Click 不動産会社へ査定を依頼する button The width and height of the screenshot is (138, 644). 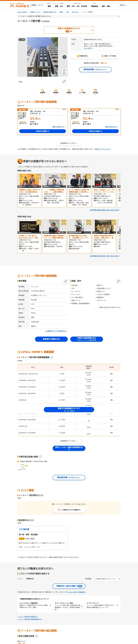pyautogui.click(x=69, y=586)
